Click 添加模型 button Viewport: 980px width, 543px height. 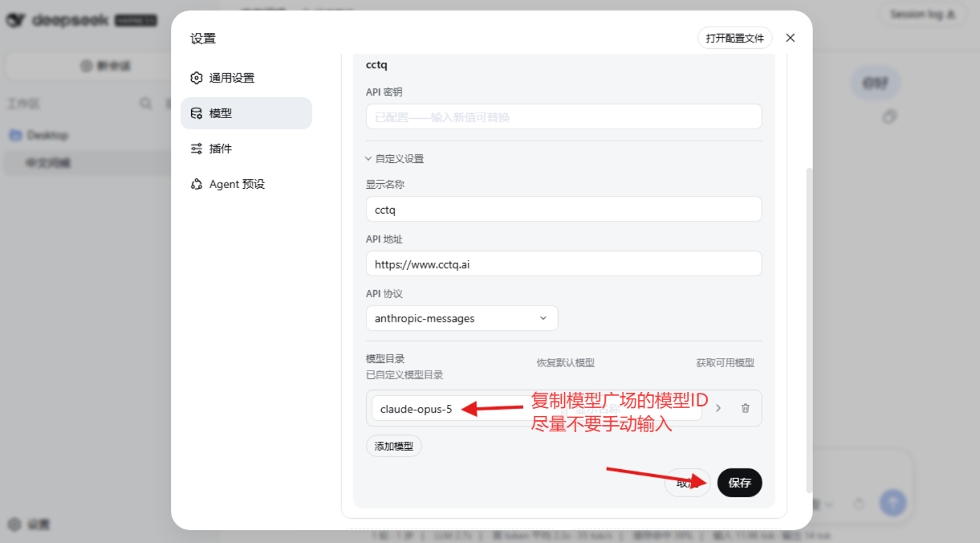tap(394, 446)
